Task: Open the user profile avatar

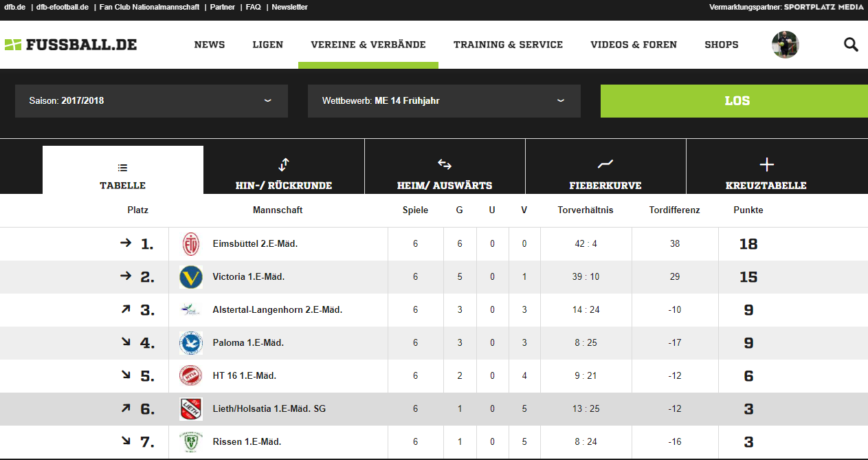Action: click(x=785, y=45)
